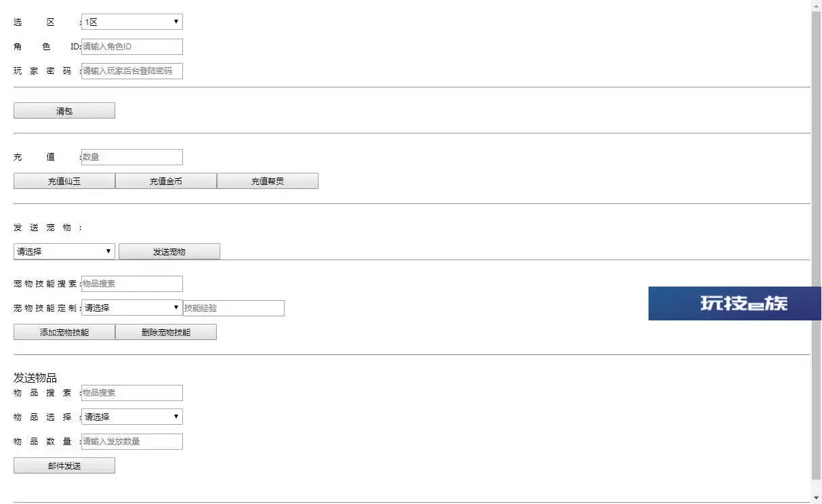The width and height of the screenshot is (822, 504).
Task: Click the 充值金币 button
Action: click(166, 181)
